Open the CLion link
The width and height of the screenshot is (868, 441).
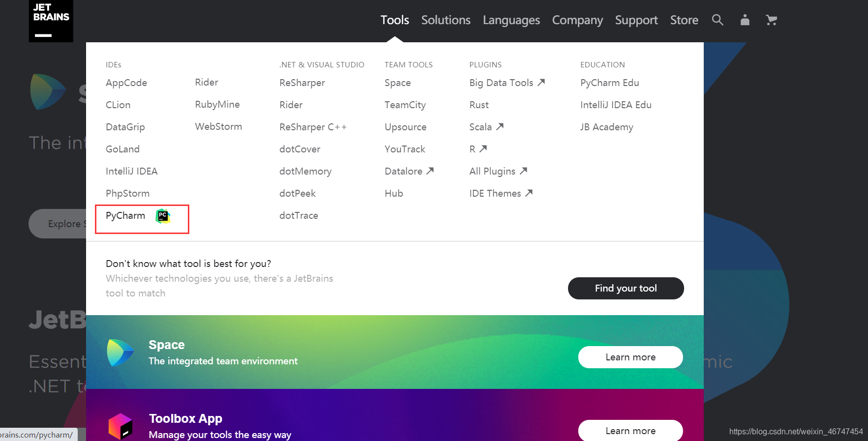pyautogui.click(x=118, y=105)
